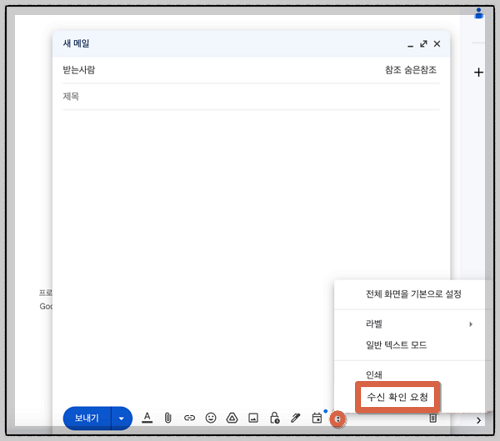Attach a file with the paperclip icon

[168, 418]
